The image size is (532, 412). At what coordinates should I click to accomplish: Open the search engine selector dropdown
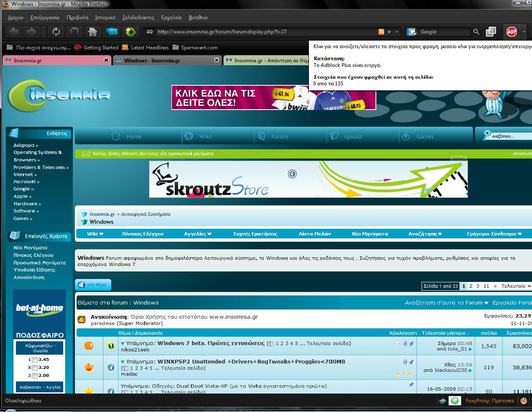pyautogui.click(x=413, y=32)
